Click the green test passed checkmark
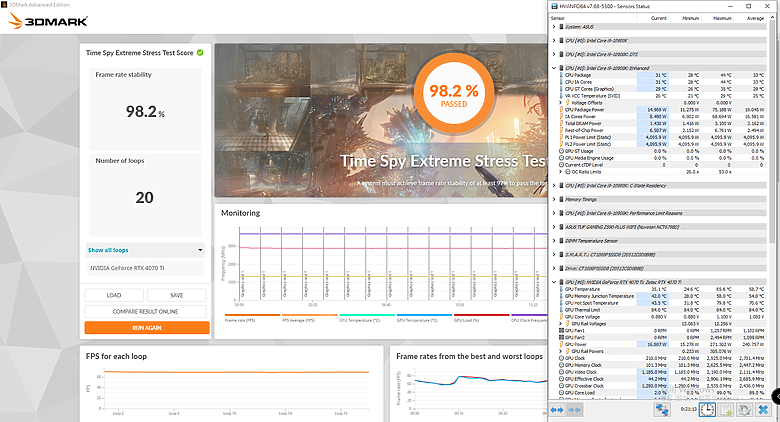The image size is (780, 422). [x=200, y=52]
